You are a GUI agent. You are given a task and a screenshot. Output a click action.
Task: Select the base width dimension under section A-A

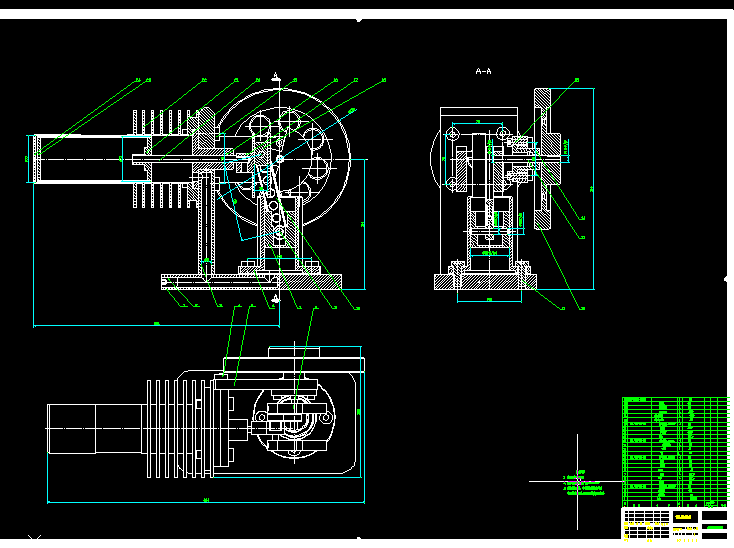489,300
